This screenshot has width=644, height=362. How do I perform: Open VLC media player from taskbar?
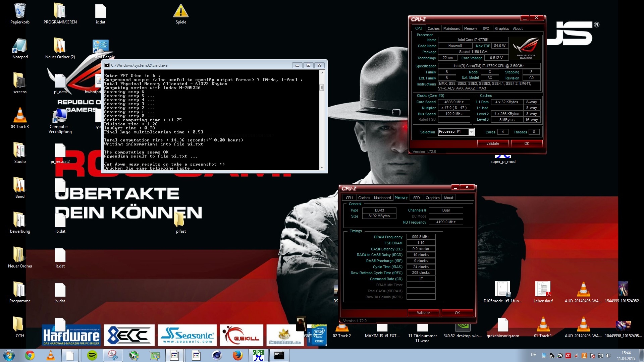(51, 355)
